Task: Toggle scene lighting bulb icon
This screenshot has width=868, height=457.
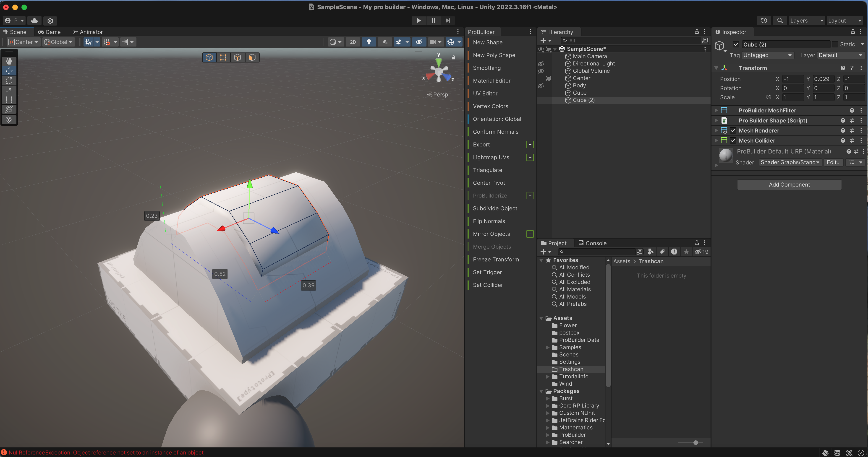Action: (369, 42)
